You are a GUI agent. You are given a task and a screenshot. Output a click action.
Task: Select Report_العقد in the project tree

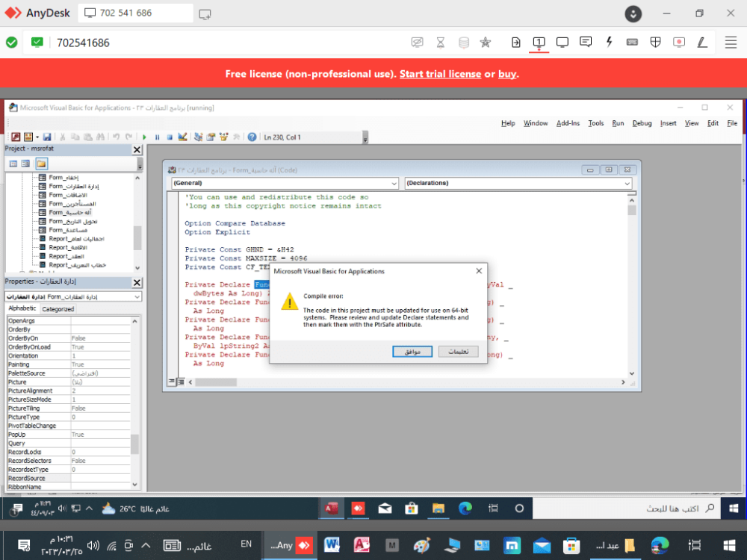tap(66, 256)
